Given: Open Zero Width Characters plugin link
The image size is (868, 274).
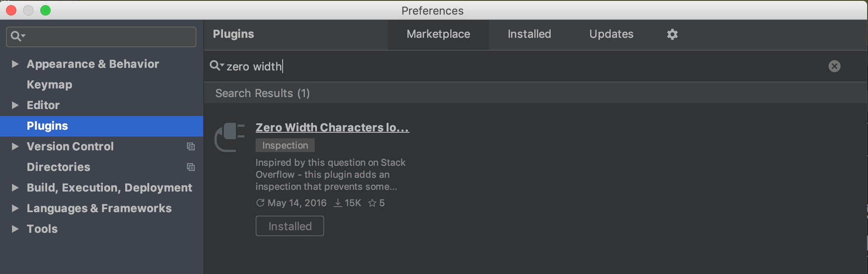Looking at the screenshot, I should click(x=332, y=128).
